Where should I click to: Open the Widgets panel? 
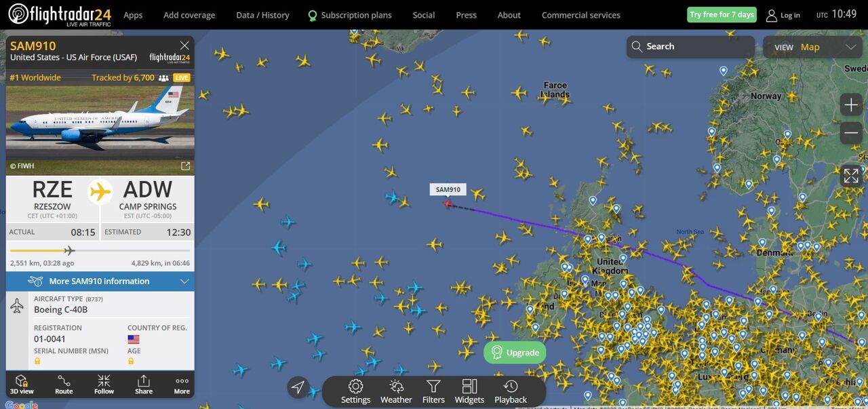click(469, 391)
